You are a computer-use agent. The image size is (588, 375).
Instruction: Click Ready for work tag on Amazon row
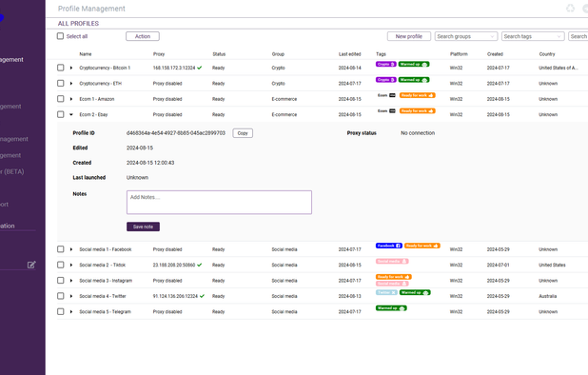tap(417, 95)
